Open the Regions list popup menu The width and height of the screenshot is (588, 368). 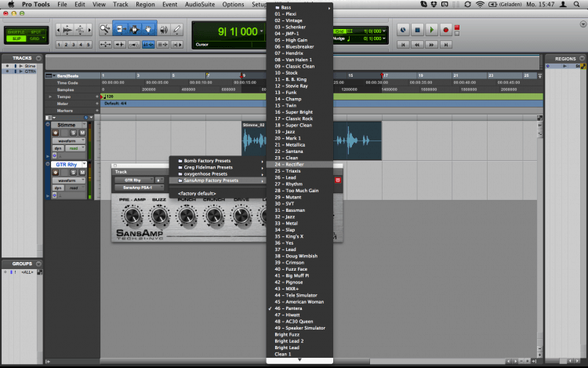582,59
